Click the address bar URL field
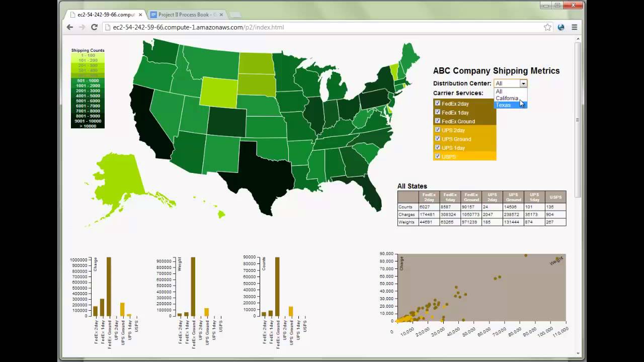This screenshot has width=644, height=362. click(x=322, y=27)
